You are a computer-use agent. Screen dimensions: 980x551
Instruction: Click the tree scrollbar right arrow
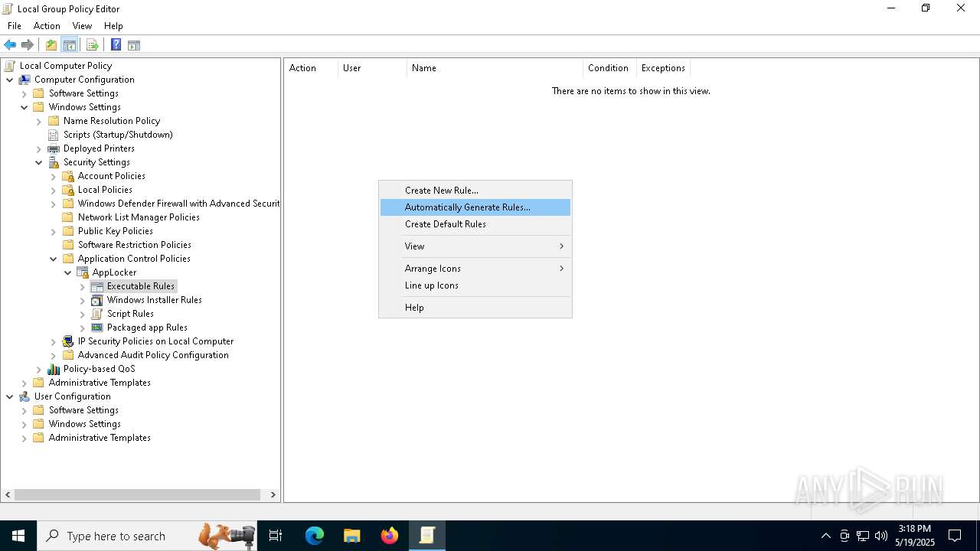[273, 495]
